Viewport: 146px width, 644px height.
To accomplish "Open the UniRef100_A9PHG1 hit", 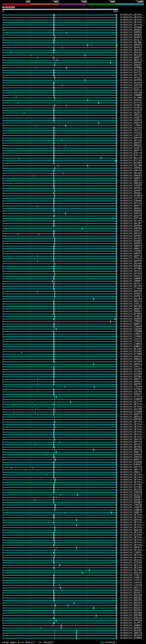I will [131, 168].
